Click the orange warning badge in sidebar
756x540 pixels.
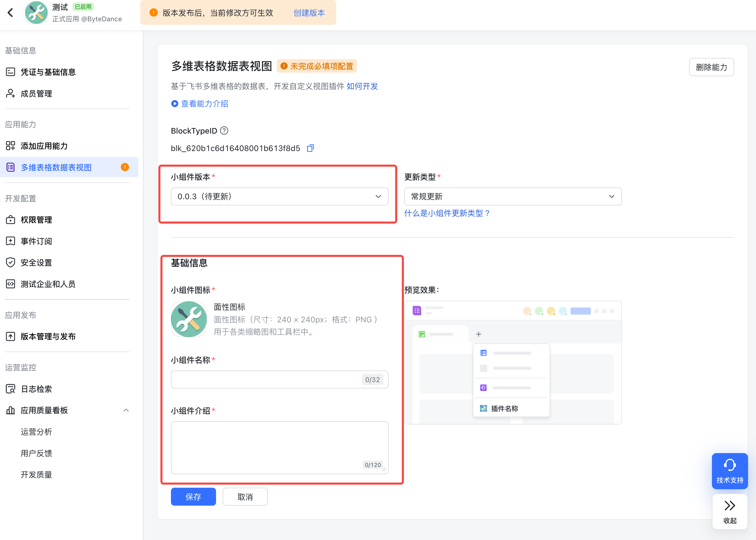(125, 167)
